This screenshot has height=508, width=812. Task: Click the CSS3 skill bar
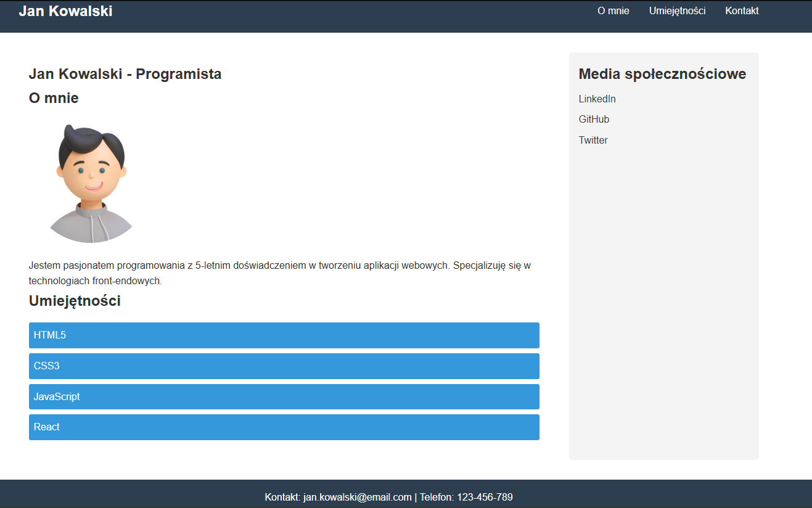click(284, 366)
